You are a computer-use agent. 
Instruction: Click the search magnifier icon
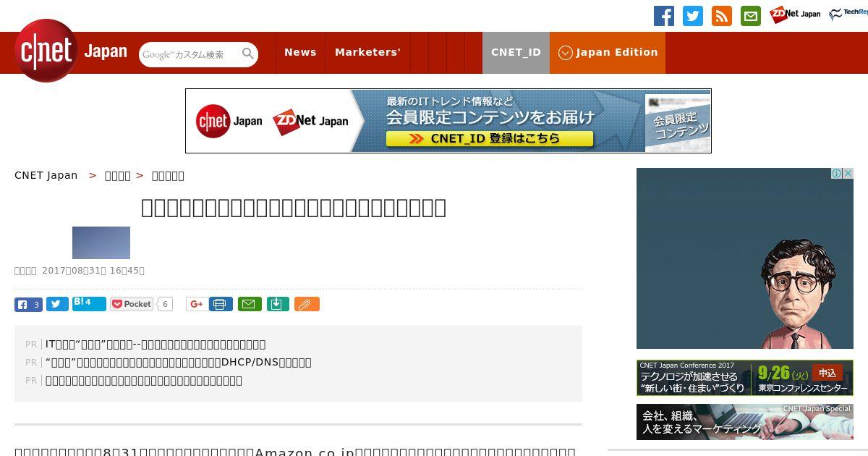pyautogui.click(x=248, y=54)
